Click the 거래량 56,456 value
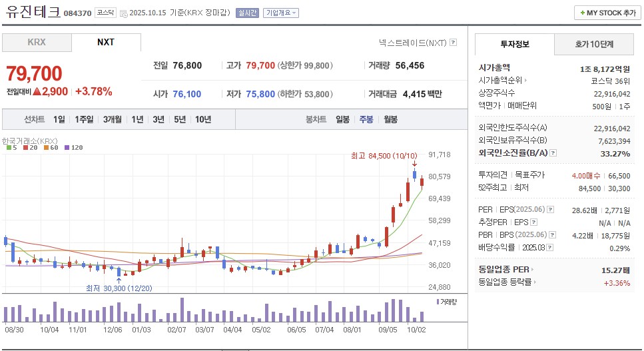This screenshot has height=351, width=644. click(x=410, y=66)
